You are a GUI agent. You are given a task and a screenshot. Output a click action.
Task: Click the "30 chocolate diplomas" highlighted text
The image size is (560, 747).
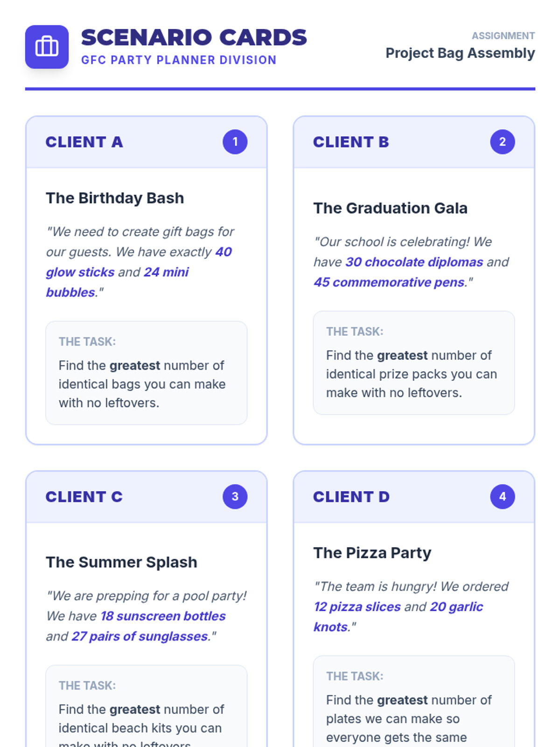click(414, 262)
